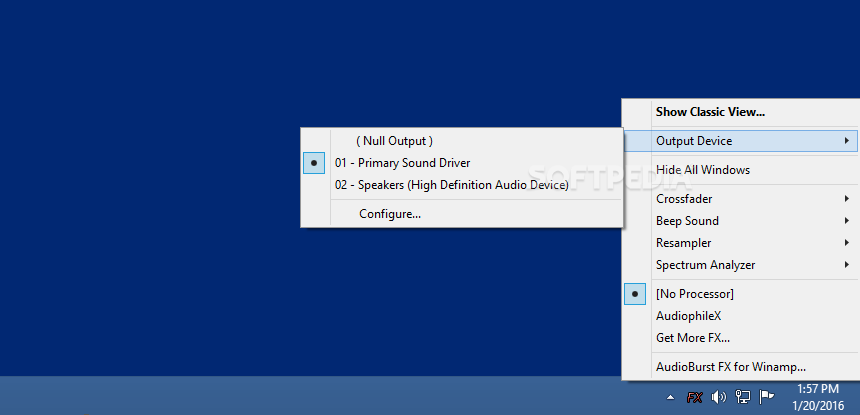Expand the Spectrum Analyzer submenu arrow

[x=847, y=265]
